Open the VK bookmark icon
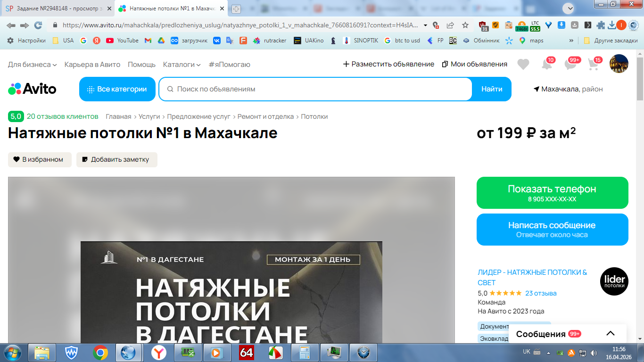Image resolution: width=644 pixels, height=362 pixels. tap(217, 41)
